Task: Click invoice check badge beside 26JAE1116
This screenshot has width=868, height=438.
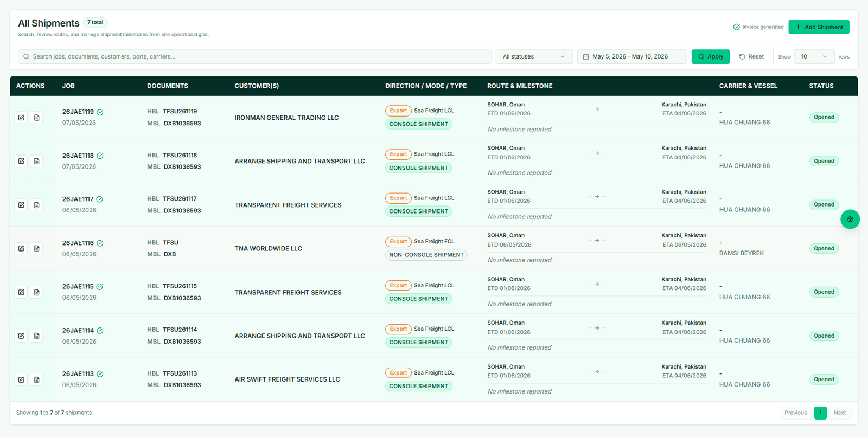Action: click(100, 243)
